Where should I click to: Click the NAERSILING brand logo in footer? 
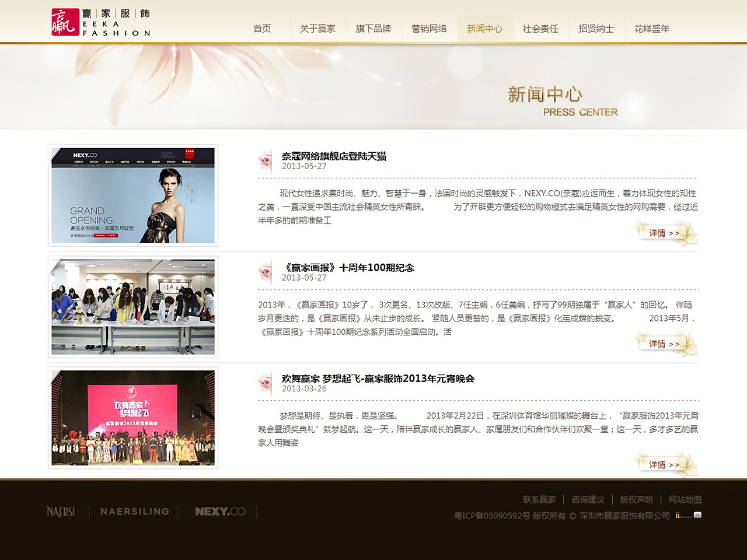click(x=135, y=512)
